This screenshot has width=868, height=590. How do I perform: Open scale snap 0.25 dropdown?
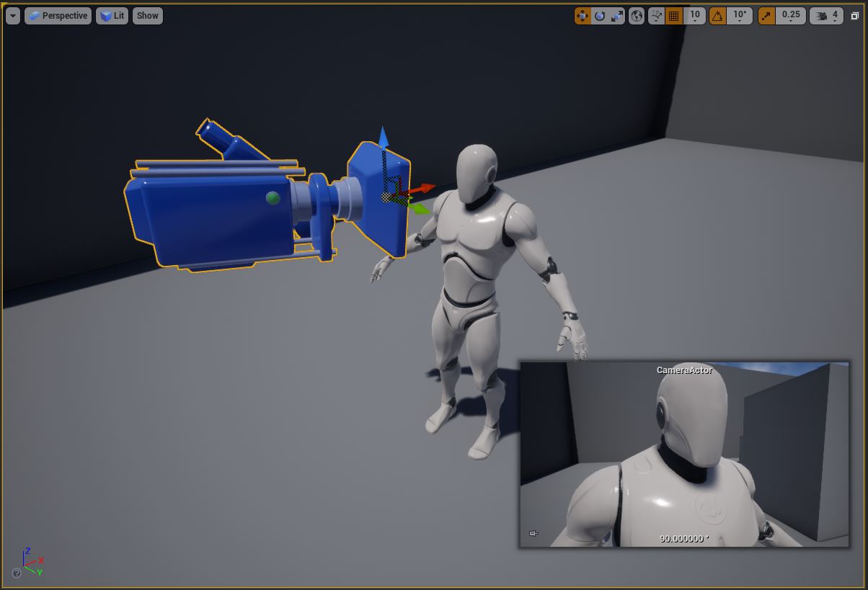pyautogui.click(x=791, y=16)
